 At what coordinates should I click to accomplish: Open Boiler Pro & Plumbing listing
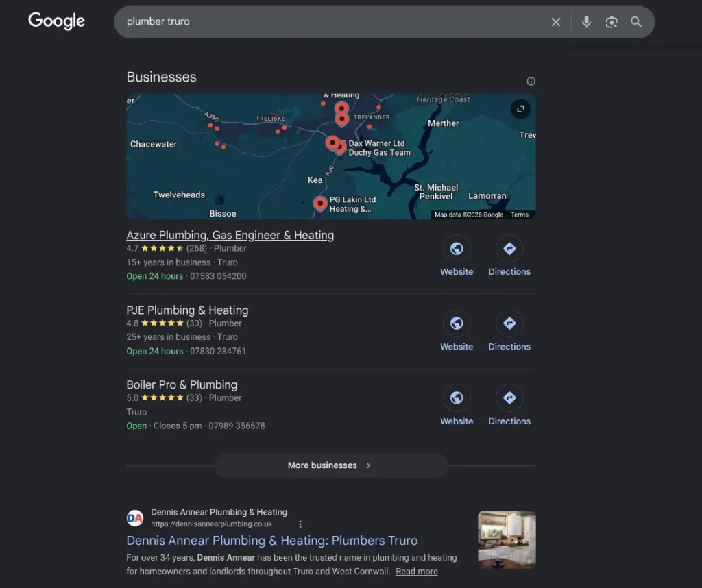(x=182, y=385)
